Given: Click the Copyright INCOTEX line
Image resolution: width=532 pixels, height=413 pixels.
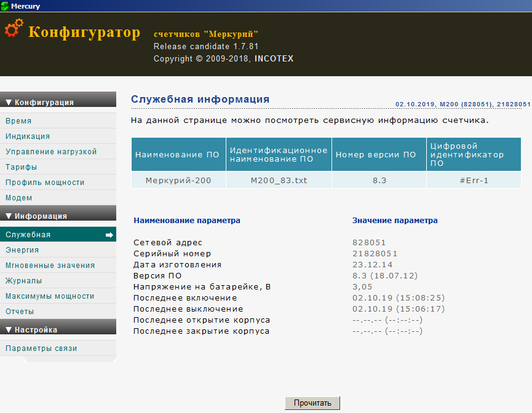Looking at the screenshot, I should coord(223,58).
